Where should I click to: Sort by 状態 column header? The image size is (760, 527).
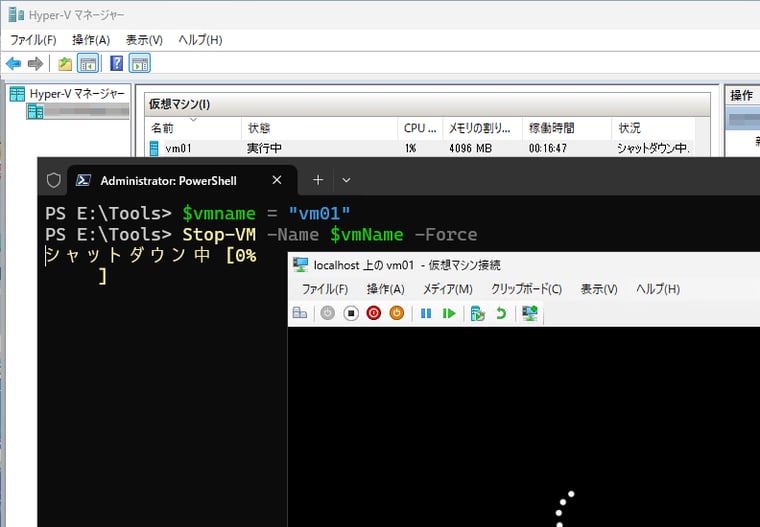pos(319,128)
